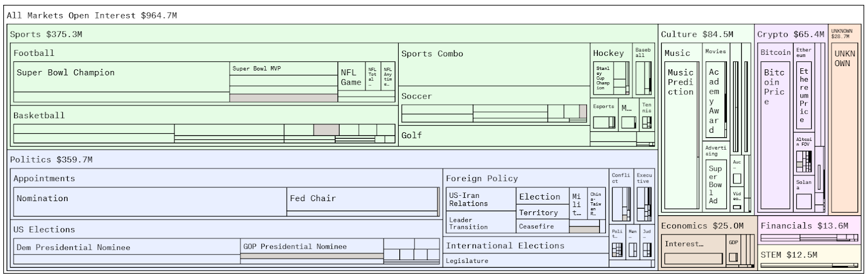Select the US-Iran Relations cell
The height and width of the screenshot is (277, 868).
point(481,199)
